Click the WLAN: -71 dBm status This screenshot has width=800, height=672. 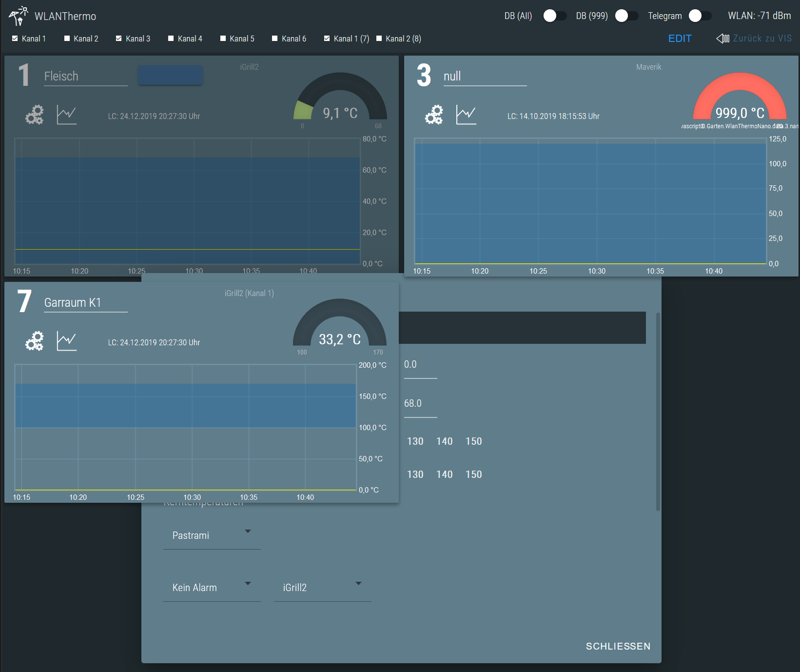pos(760,16)
